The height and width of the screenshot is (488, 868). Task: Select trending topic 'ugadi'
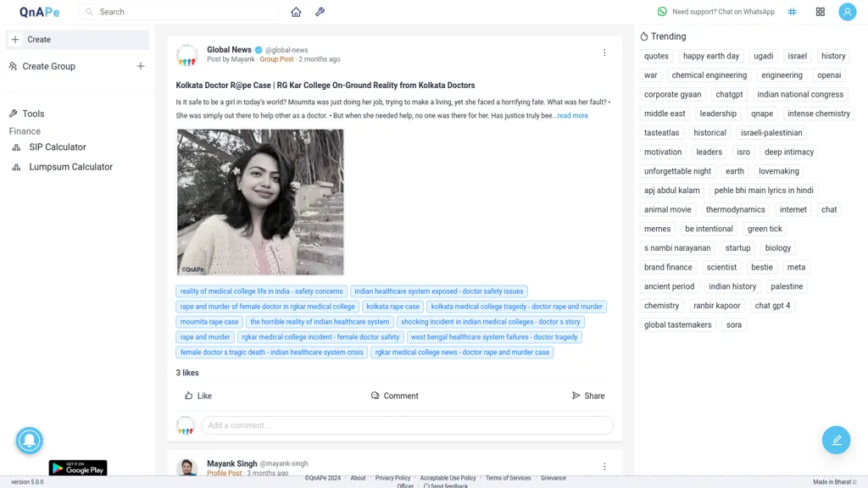pos(764,56)
